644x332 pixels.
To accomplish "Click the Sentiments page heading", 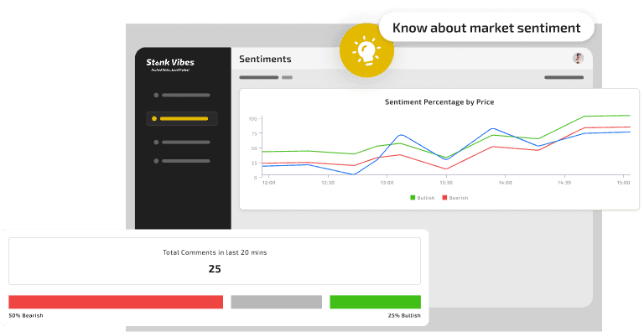I will [265, 60].
